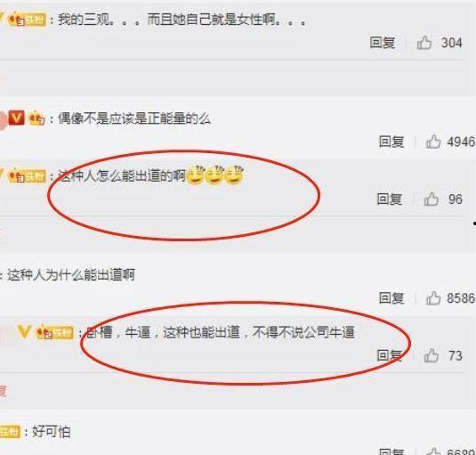Reply to the 我的三观 comment
This screenshot has width=476, height=455.
click(x=383, y=43)
